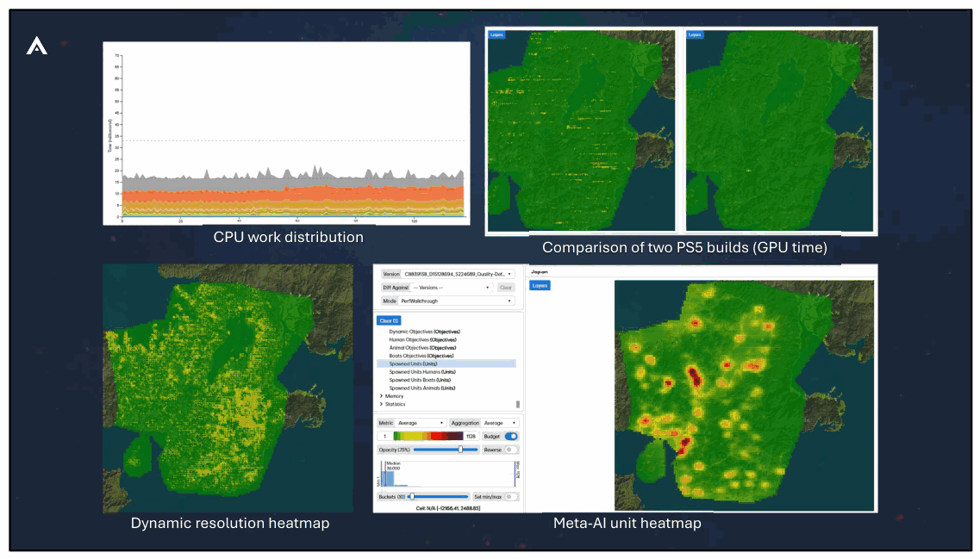Click the Opacity slider handle

click(460, 450)
